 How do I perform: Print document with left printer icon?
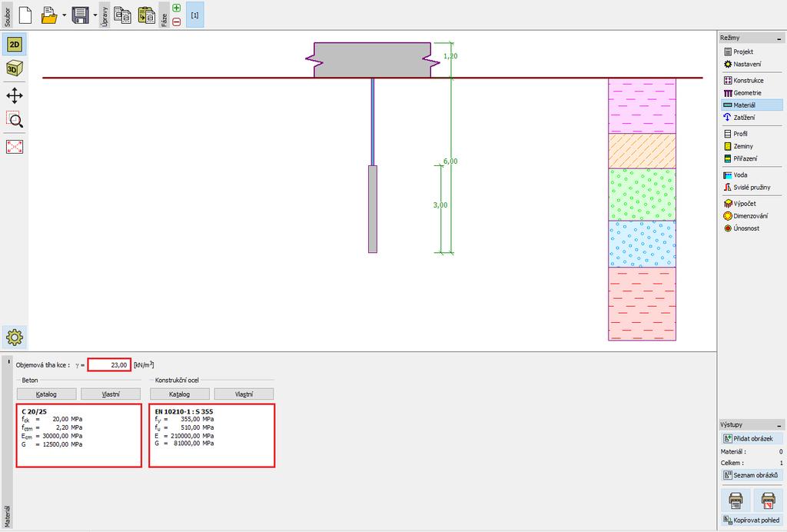(x=736, y=500)
